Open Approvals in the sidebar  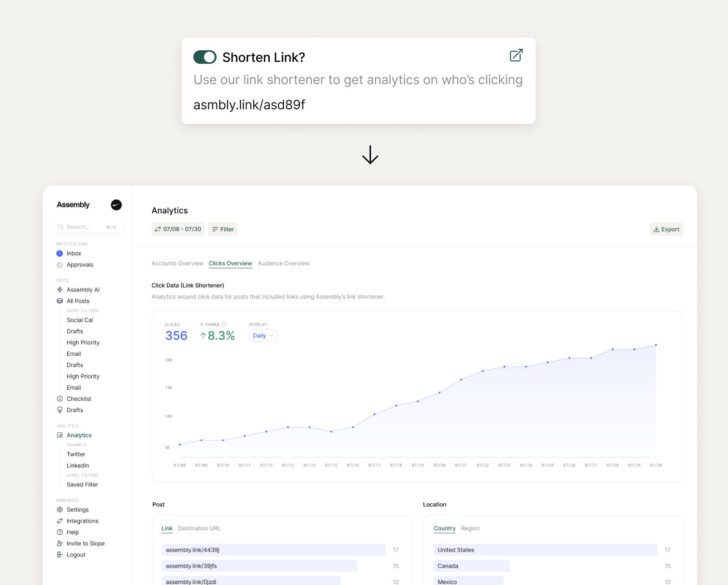(80, 265)
